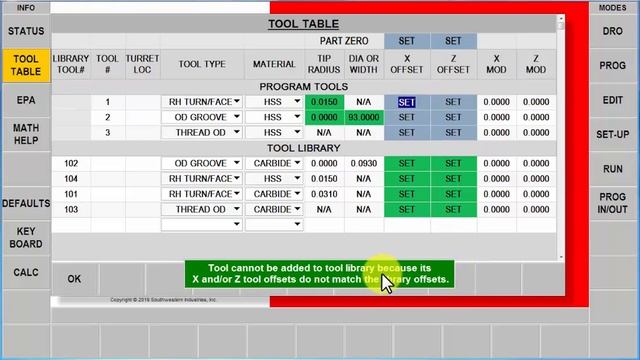
Task: Click Z offset SET for library tool 102
Action: pos(453,163)
